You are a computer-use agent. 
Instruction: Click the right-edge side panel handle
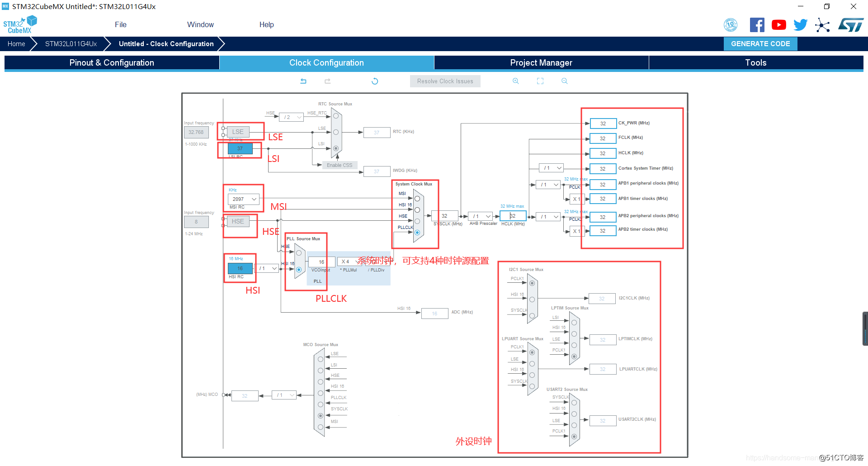click(x=865, y=329)
